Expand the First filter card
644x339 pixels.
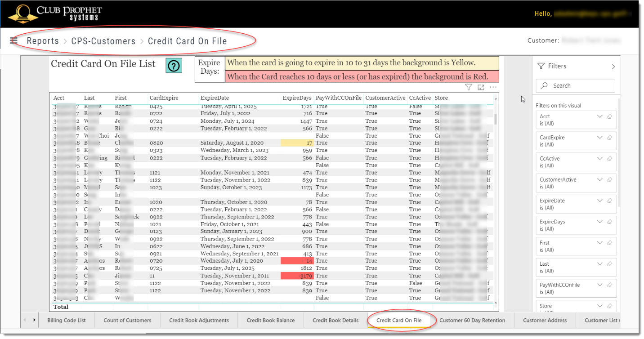(599, 243)
